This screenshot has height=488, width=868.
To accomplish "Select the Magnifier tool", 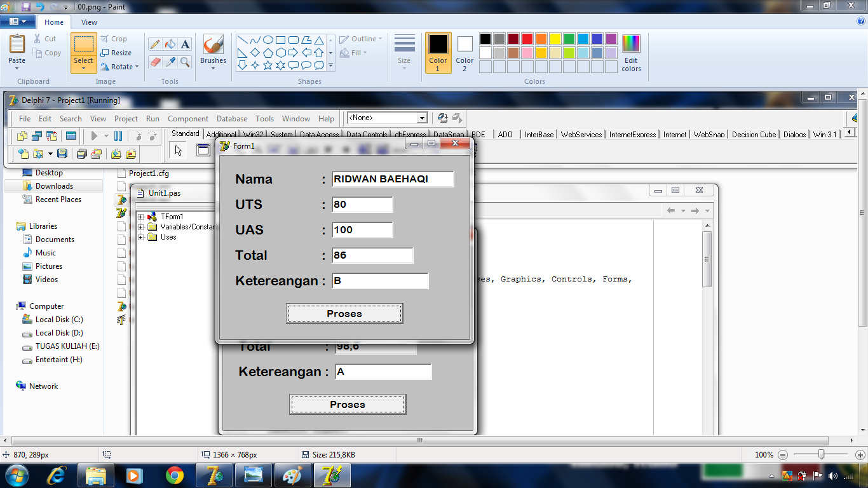I will pos(185,62).
